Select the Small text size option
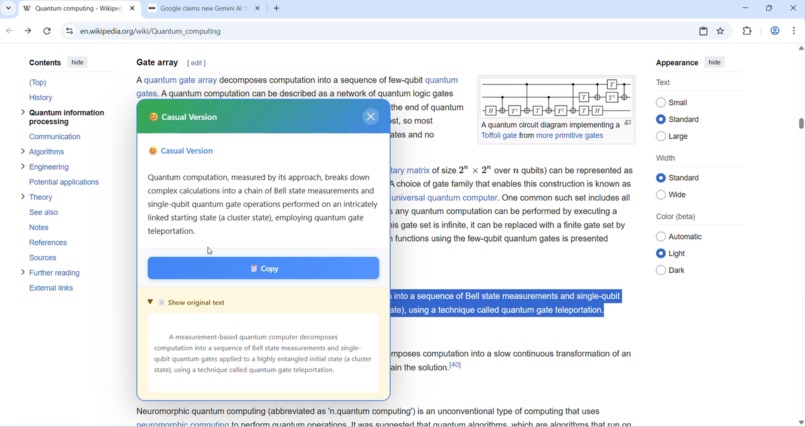 (661, 102)
